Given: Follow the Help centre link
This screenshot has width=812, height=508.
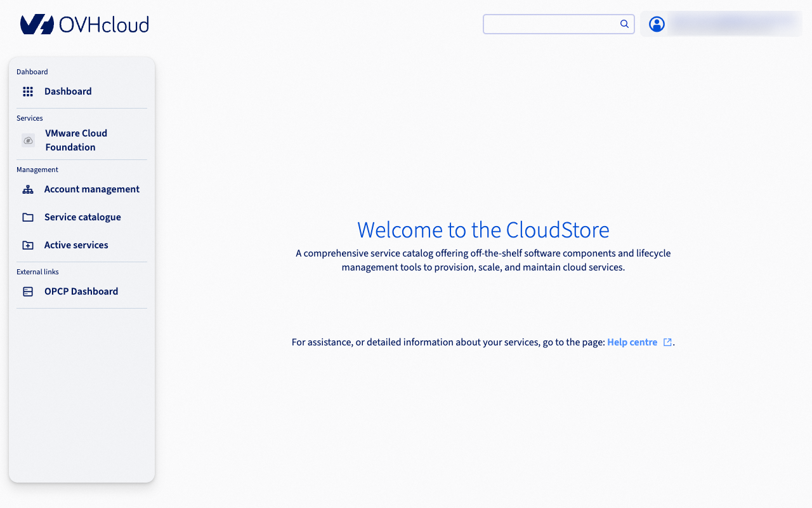Looking at the screenshot, I should point(632,342).
